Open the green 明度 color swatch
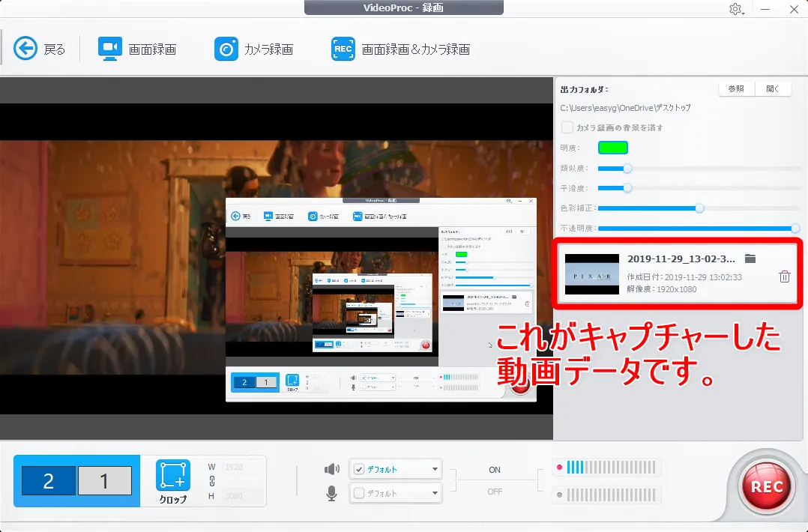Viewport: 808px width, 532px height. (612, 148)
